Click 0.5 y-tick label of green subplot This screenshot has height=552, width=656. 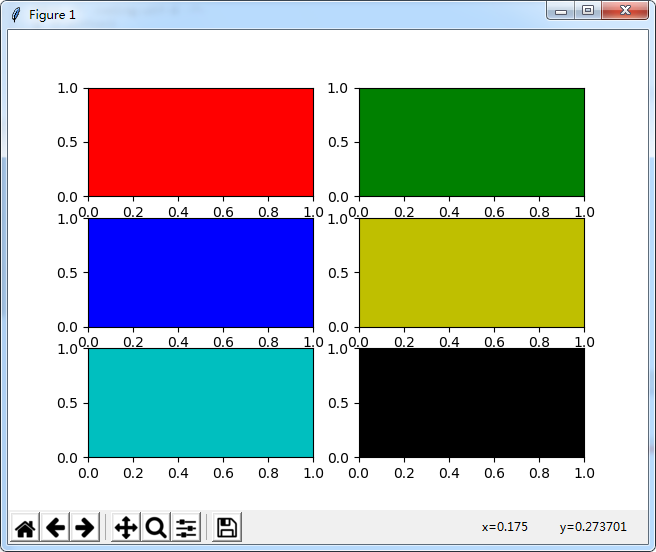338,143
